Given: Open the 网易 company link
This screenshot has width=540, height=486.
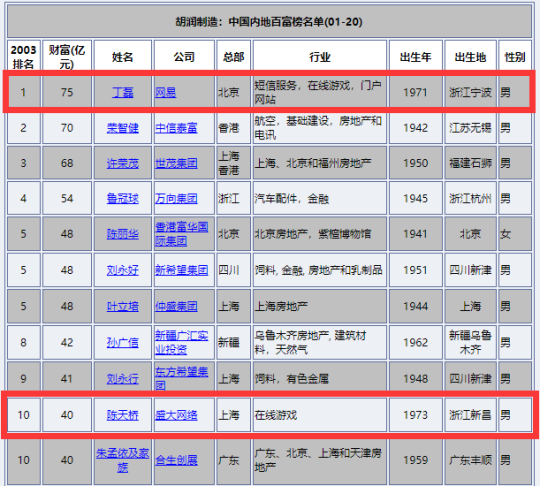Looking at the screenshot, I should tap(166, 92).
